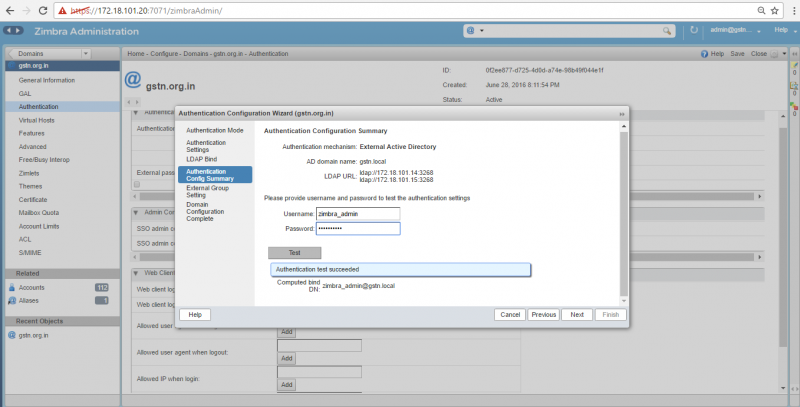Click the Accounts count badge 112
The width and height of the screenshot is (800, 407).
(x=102, y=288)
